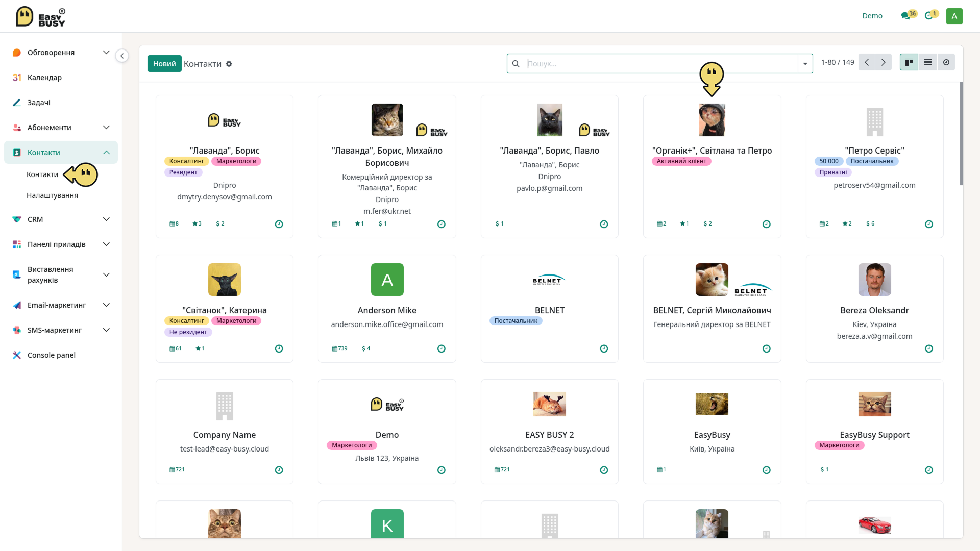Expand the Виставлення рахунків section
This screenshot has width=980, height=551.
(x=106, y=274)
